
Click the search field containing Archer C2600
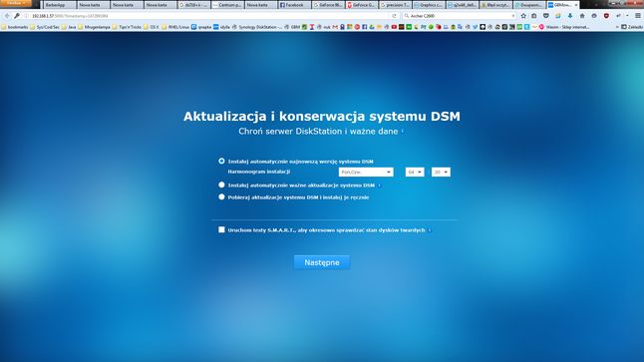pyautogui.click(x=459, y=16)
